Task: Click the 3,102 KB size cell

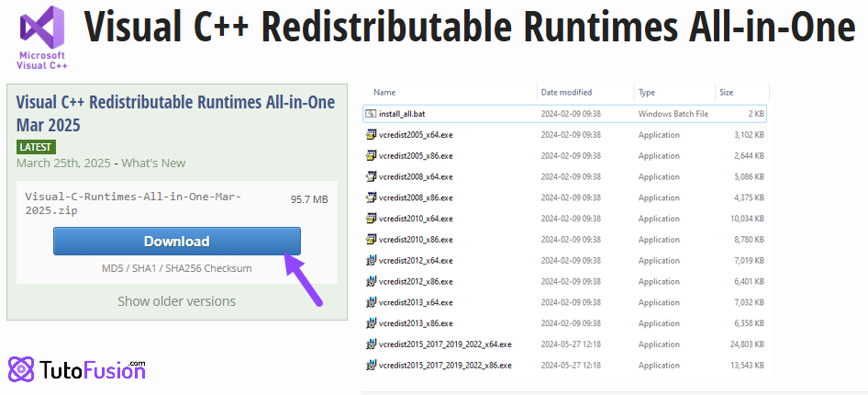Action: (x=749, y=135)
